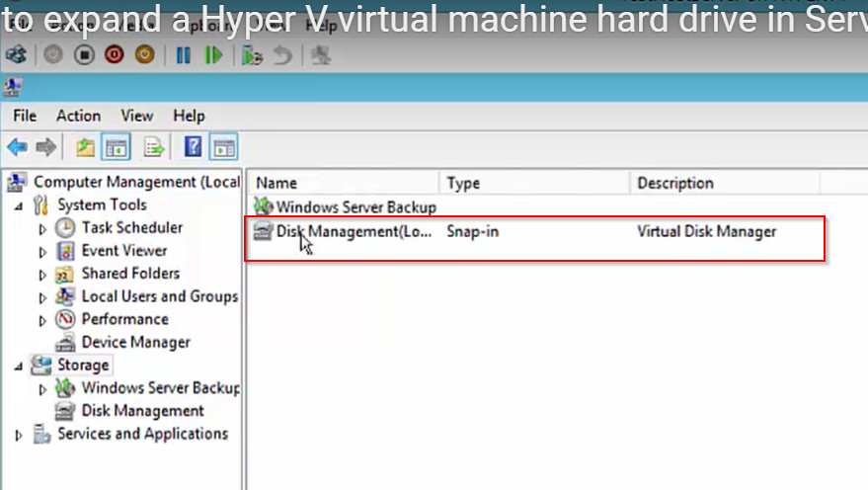The width and height of the screenshot is (868, 490).
Task: Collapse the System Tools node
Action: (19, 206)
